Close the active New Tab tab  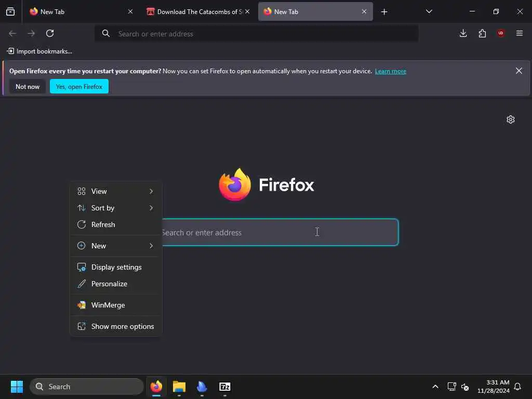(364, 11)
